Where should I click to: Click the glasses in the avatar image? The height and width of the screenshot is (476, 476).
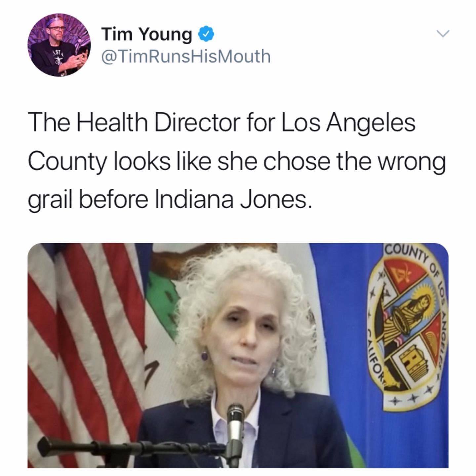click(x=57, y=29)
